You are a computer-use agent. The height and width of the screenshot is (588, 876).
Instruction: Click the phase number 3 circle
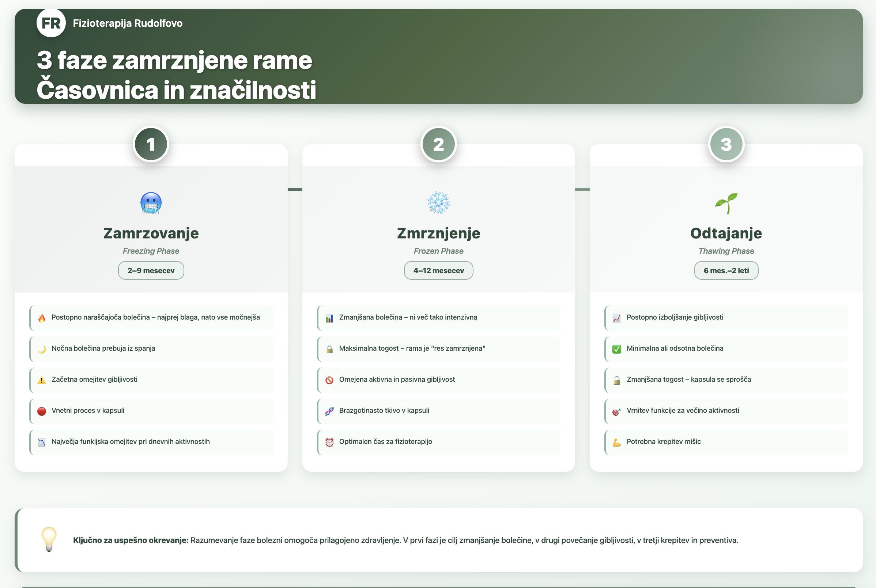726,144
